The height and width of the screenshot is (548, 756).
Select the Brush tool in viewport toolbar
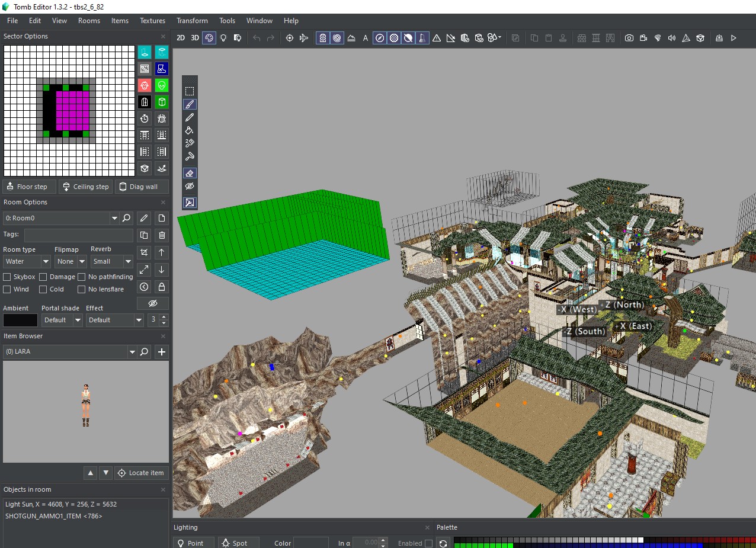pyautogui.click(x=190, y=104)
